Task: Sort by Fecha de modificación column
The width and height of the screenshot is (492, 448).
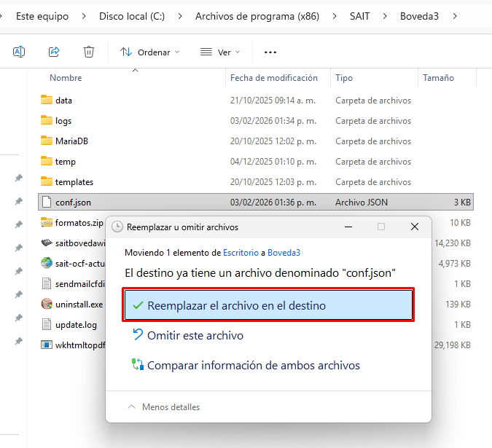Action: 273,78
